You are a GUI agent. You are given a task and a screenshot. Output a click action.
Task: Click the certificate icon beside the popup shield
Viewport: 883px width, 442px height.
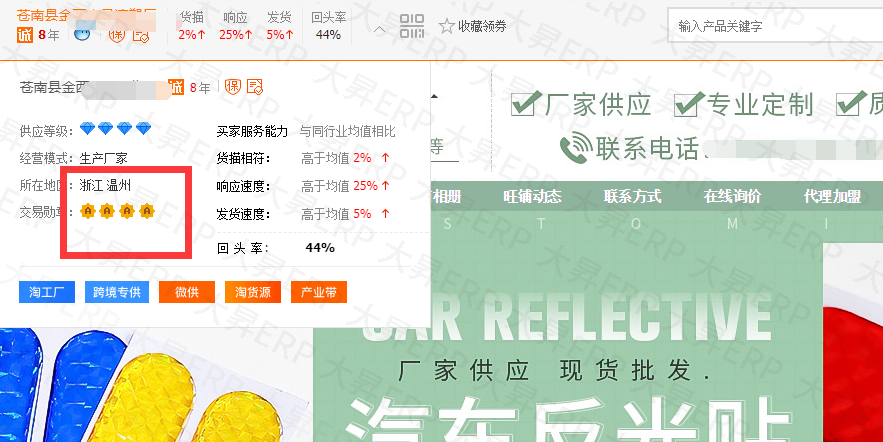pyautogui.click(x=255, y=87)
